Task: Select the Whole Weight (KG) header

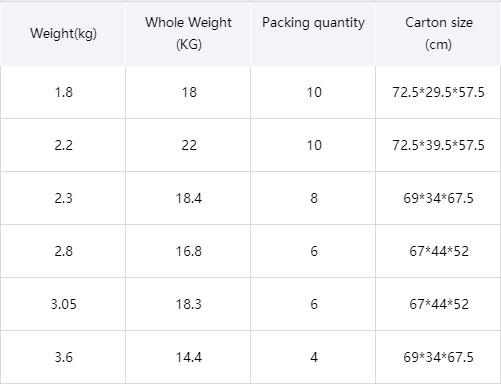Action: [x=188, y=34]
